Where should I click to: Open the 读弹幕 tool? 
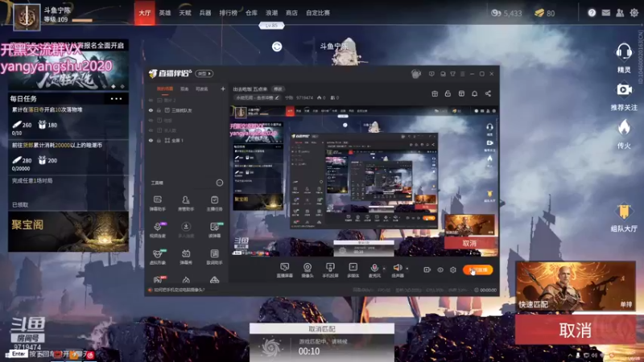[x=214, y=229]
